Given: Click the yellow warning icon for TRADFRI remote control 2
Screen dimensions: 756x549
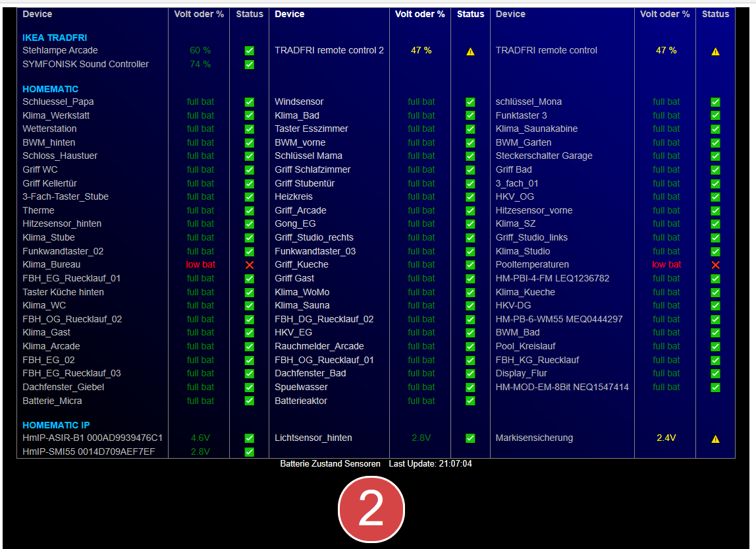Looking at the screenshot, I should pyautogui.click(x=470, y=51).
